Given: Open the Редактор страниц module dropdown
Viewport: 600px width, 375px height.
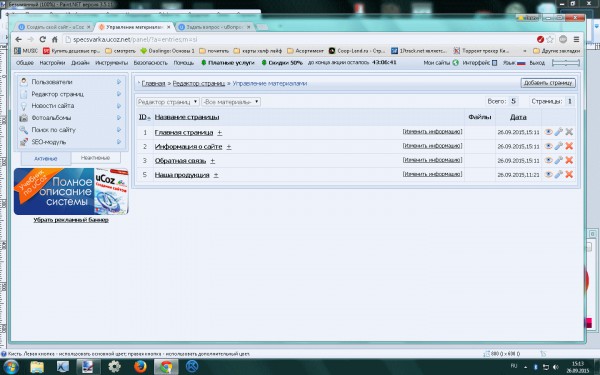Looking at the screenshot, I should [168, 102].
